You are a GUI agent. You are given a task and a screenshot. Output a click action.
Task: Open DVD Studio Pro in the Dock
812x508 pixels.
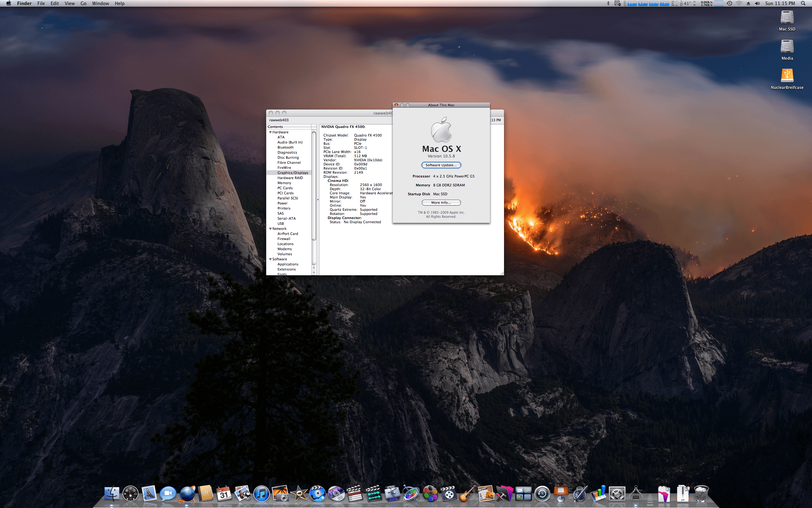pyautogui.click(x=336, y=493)
